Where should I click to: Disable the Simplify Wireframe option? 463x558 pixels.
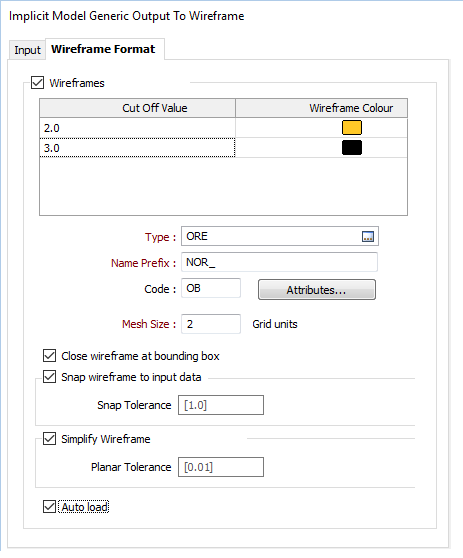coord(49,438)
